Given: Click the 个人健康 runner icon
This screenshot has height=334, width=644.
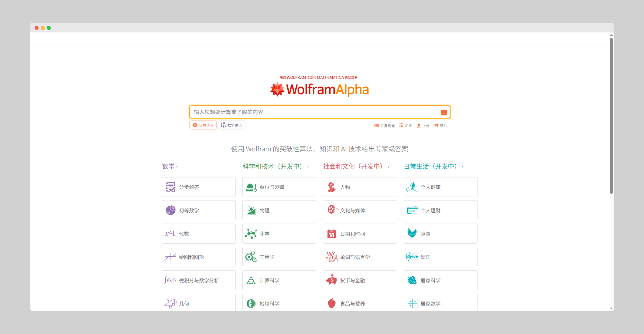Looking at the screenshot, I should 412,187.
